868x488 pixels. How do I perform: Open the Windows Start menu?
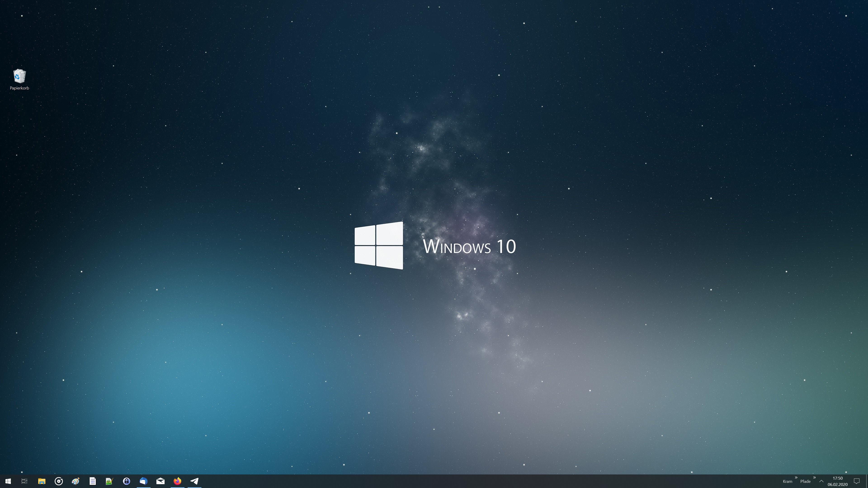8,481
